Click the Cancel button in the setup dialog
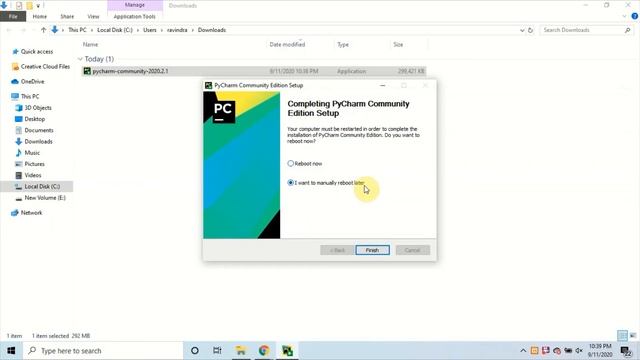The image size is (640, 360). [412, 250]
